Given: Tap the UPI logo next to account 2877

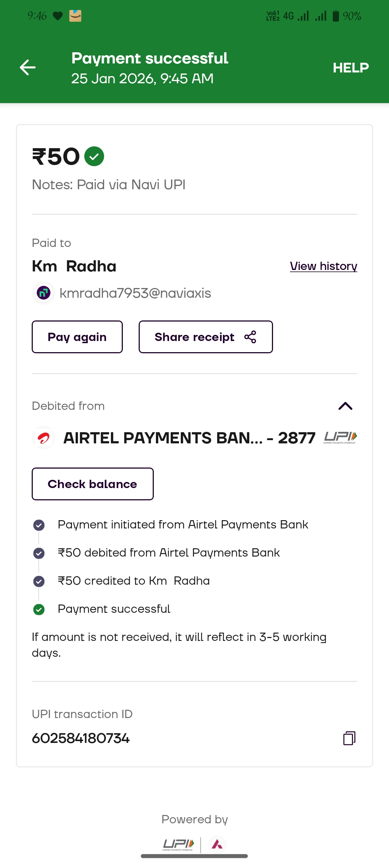Looking at the screenshot, I should (x=340, y=438).
